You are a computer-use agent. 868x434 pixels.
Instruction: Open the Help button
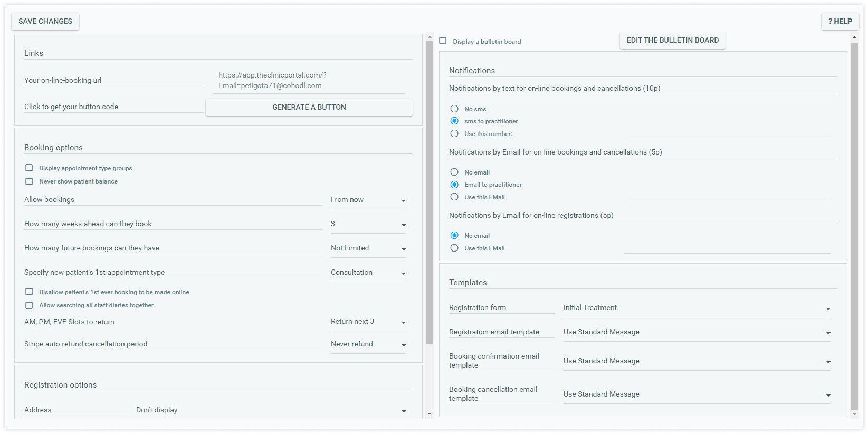(840, 21)
